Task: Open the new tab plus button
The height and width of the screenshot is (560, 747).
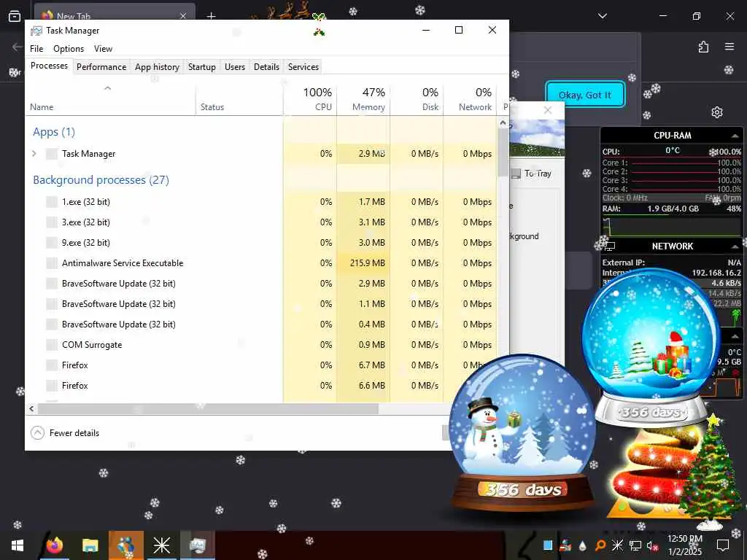Action: (211, 16)
